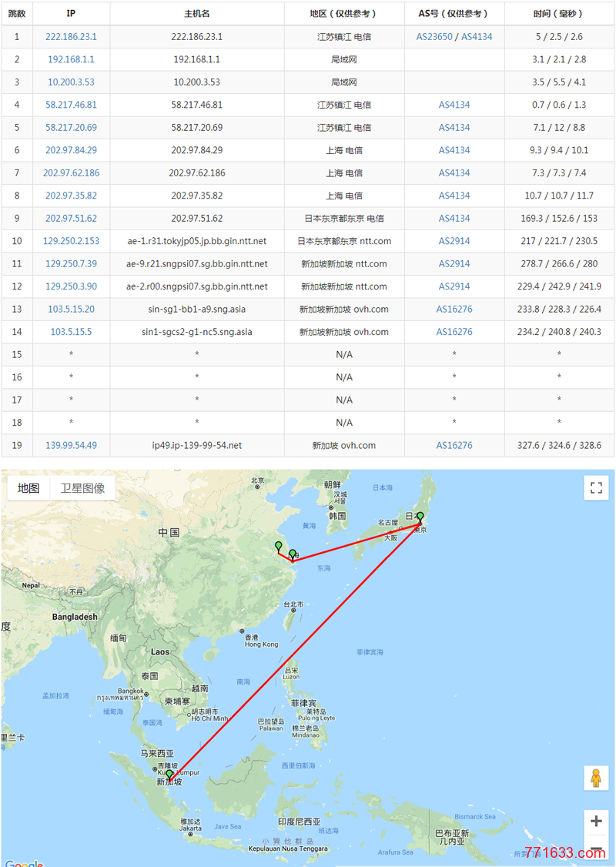This screenshot has width=616, height=867.
Task: Select region cell 日本东京都东京 ntt.com
Action: pyautogui.click(x=344, y=241)
